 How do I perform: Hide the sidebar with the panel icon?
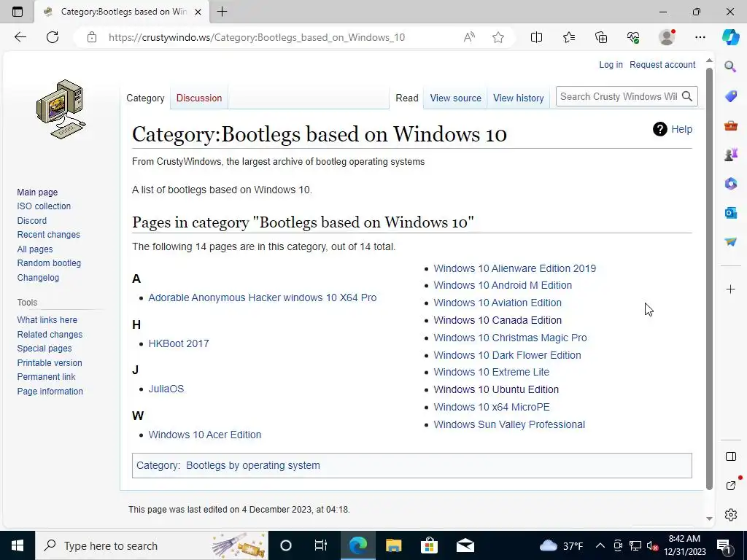coord(731,456)
